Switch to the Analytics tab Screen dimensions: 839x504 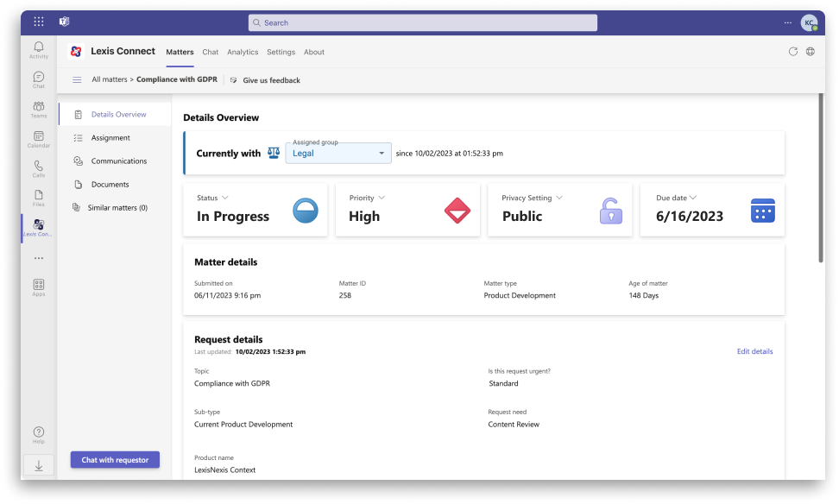(x=243, y=52)
